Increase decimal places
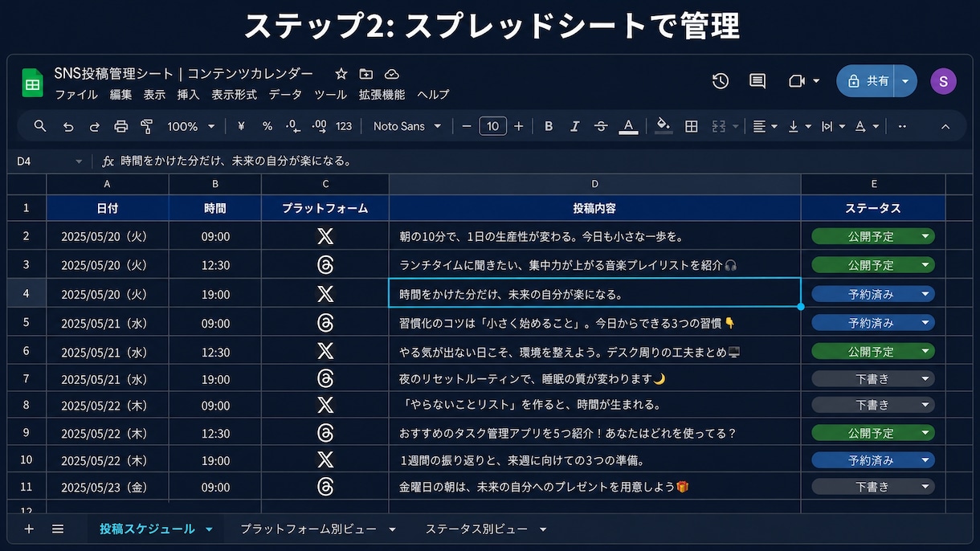The image size is (980, 551). (x=319, y=126)
